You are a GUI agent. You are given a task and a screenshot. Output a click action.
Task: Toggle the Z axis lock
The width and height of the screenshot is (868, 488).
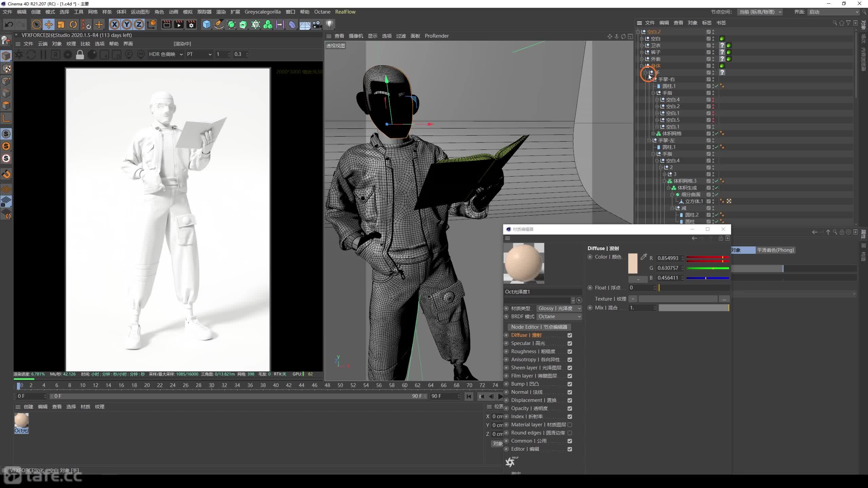tap(139, 24)
